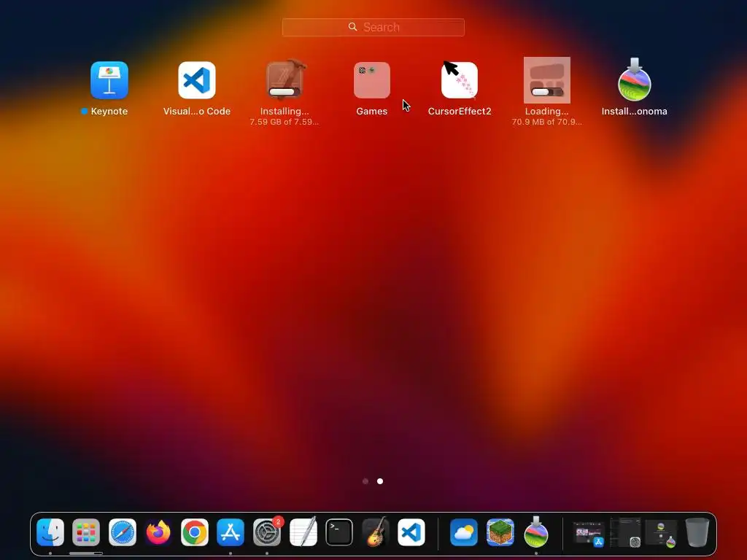Image resolution: width=747 pixels, height=560 pixels.
Task: Restore the minimized System Settings window
Action: coord(625,532)
